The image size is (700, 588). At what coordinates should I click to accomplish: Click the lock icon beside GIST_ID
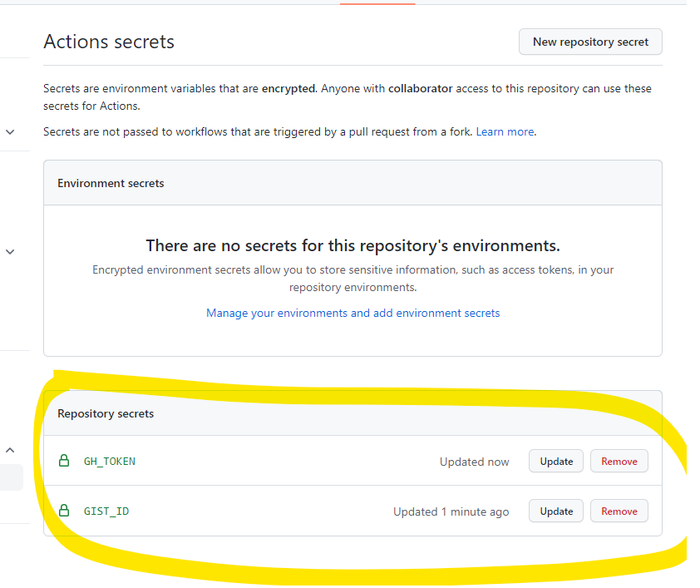click(64, 511)
